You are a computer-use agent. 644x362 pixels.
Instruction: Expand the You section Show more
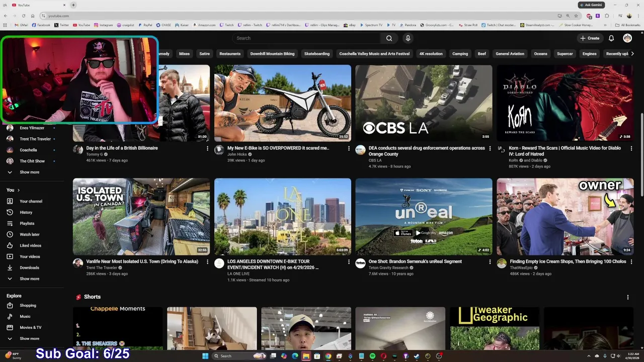(x=29, y=279)
